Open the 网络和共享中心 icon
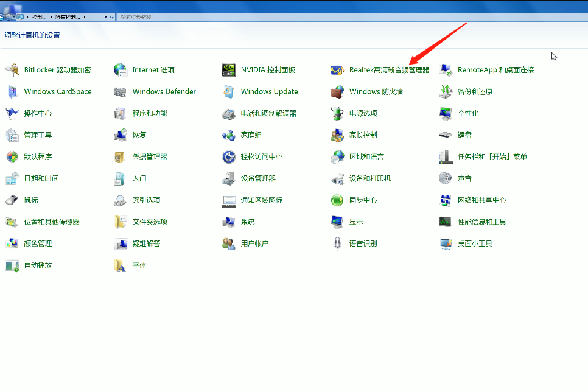The image size is (588, 392). [x=446, y=200]
